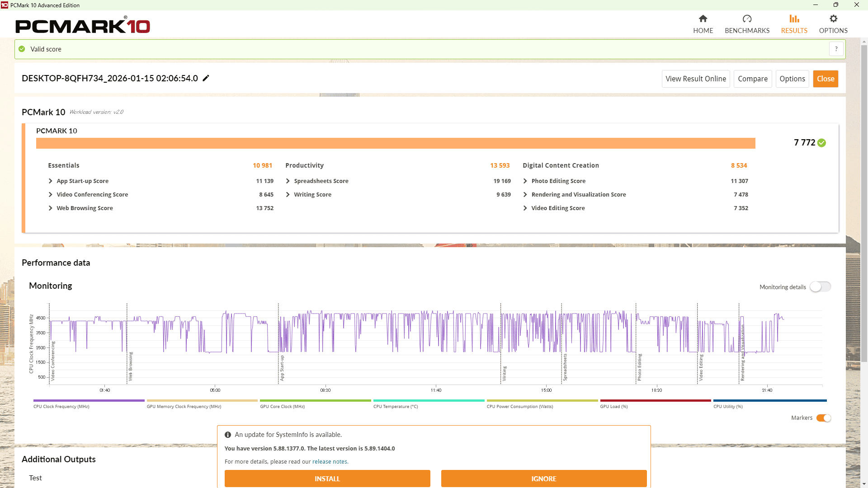Image resolution: width=868 pixels, height=488 pixels.
Task: Open Benchmarks via gauge icon
Action: [x=747, y=19]
